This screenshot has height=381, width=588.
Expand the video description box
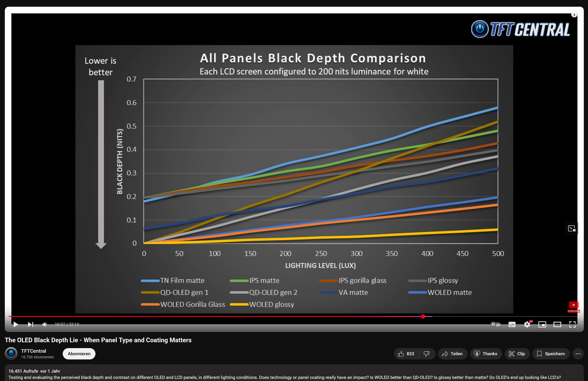click(294, 374)
